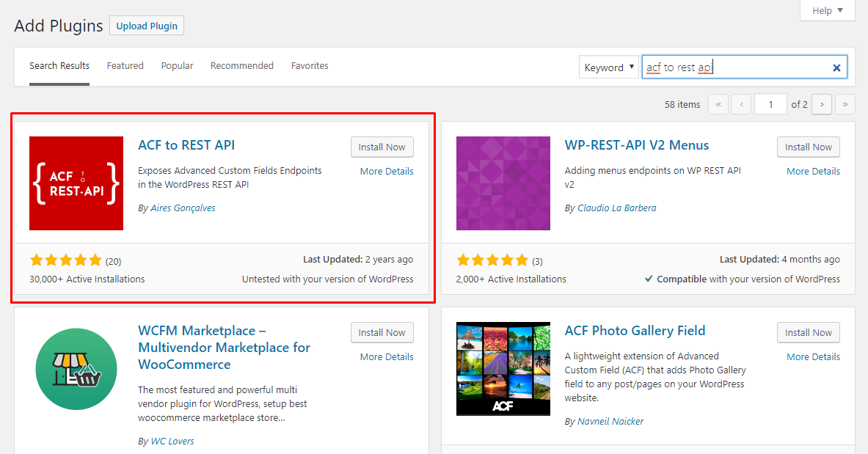868x454 pixels.
Task: Go to the previous page arrow
Action: (x=740, y=104)
